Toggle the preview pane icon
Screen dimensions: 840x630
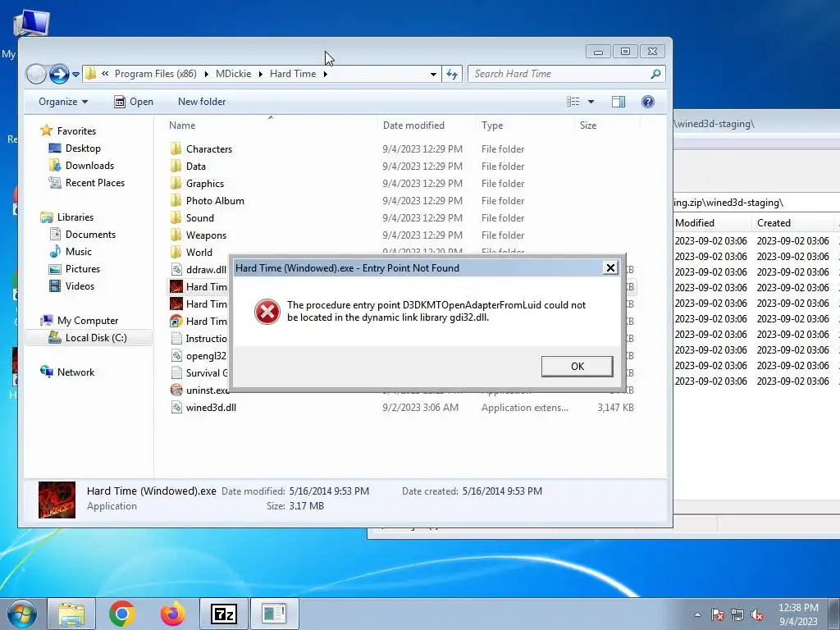[x=619, y=102]
